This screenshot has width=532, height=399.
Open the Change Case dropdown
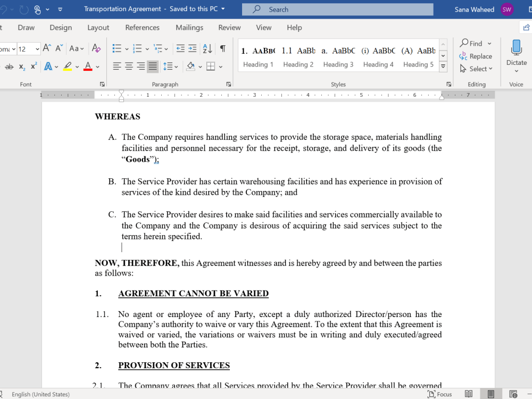[77, 48]
